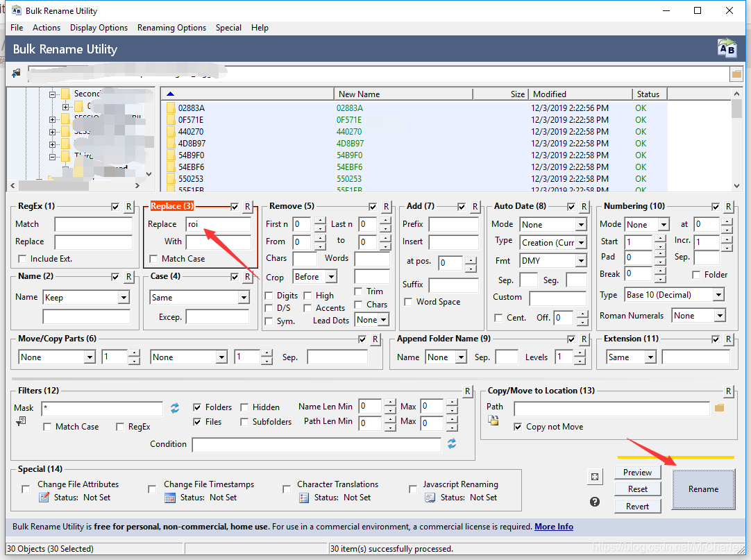Toggle the Copy not Move checkbox
Viewport: 751px width, 560px height.
coord(518,427)
